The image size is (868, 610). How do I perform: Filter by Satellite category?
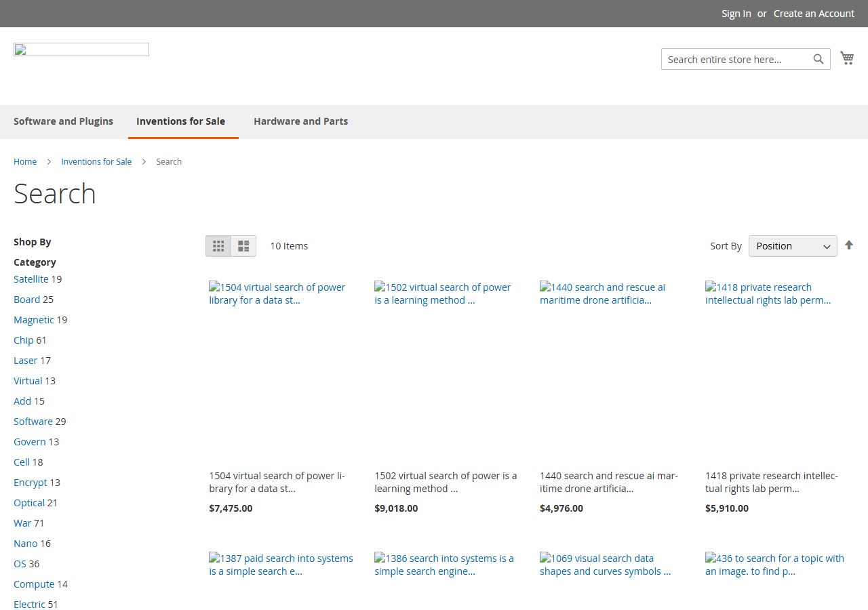pyautogui.click(x=31, y=279)
